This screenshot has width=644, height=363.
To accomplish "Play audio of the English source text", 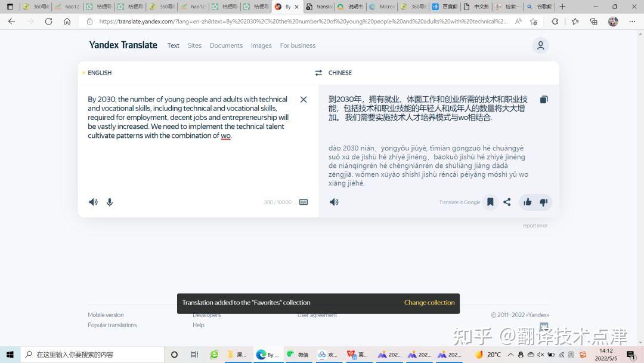I will tap(93, 202).
